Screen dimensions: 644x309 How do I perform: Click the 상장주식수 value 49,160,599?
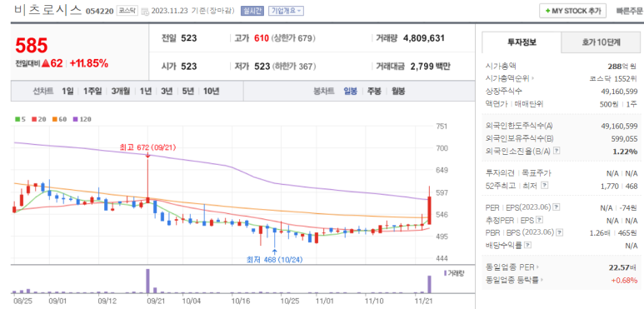click(619, 91)
